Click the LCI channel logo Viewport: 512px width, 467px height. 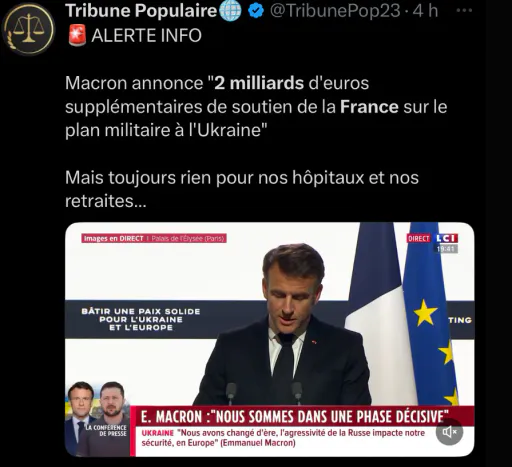[447, 238]
